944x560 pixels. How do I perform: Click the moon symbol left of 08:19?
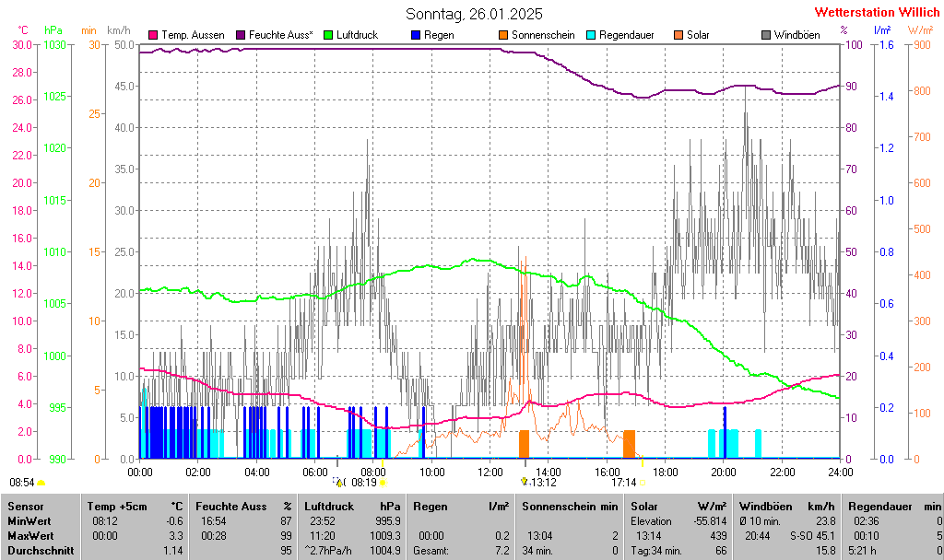point(339,483)
